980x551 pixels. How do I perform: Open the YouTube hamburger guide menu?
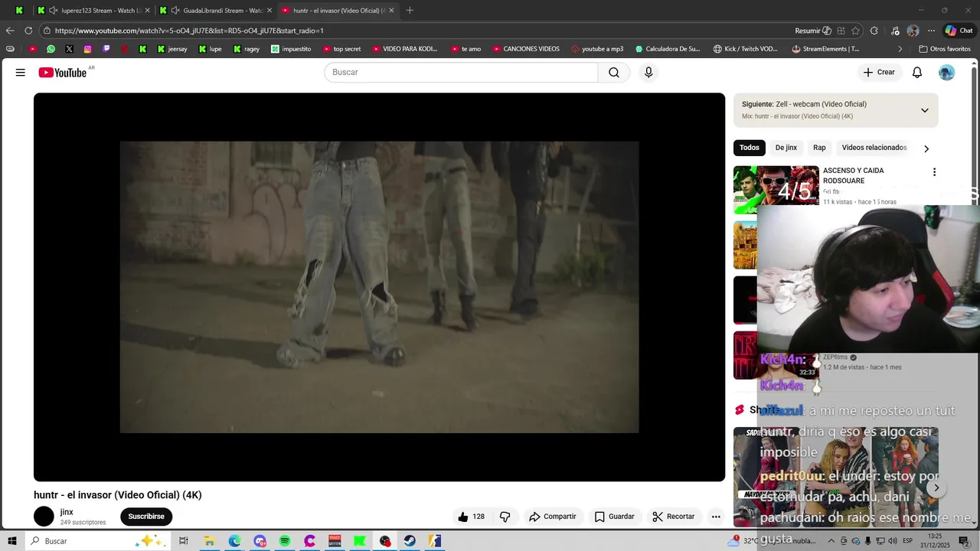[x=21, y=73]
